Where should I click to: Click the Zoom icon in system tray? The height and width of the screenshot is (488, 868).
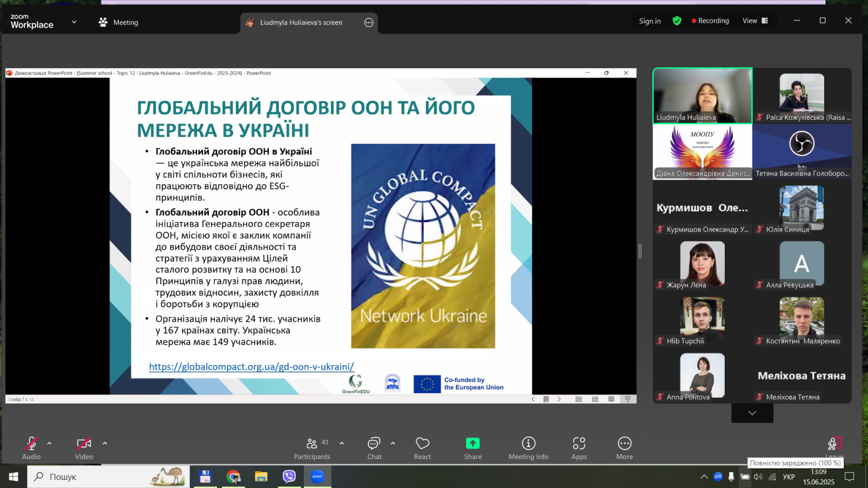[718, 477]
